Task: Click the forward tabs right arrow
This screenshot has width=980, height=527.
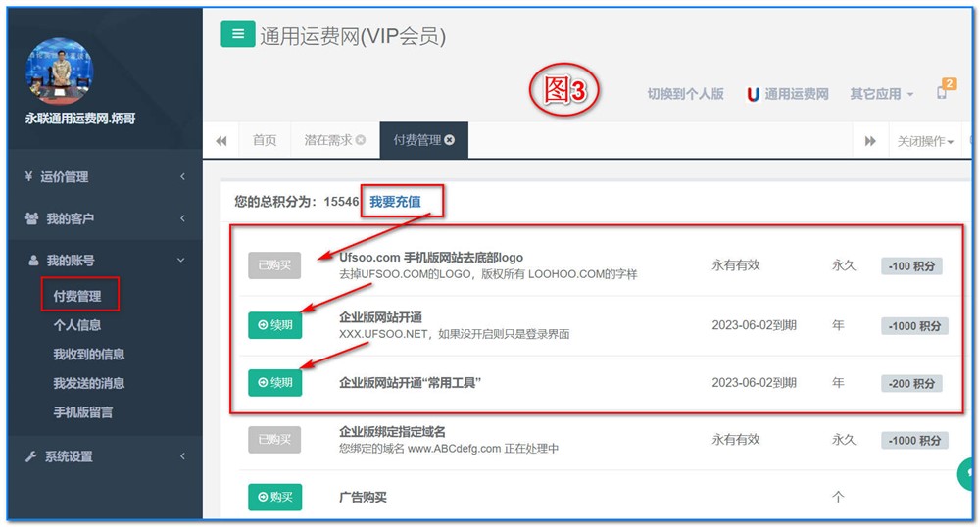Action: (870, 141)
